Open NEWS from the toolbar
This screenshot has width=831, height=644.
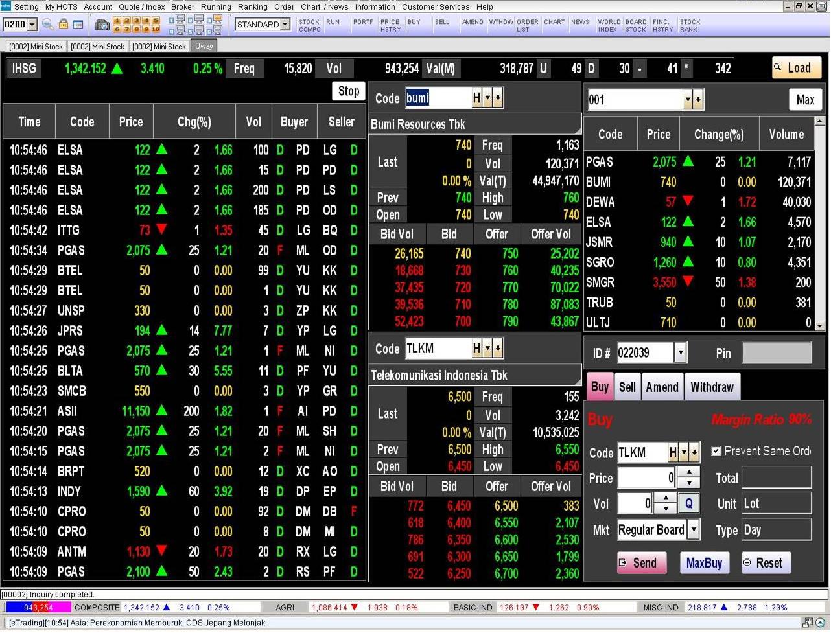580,22
